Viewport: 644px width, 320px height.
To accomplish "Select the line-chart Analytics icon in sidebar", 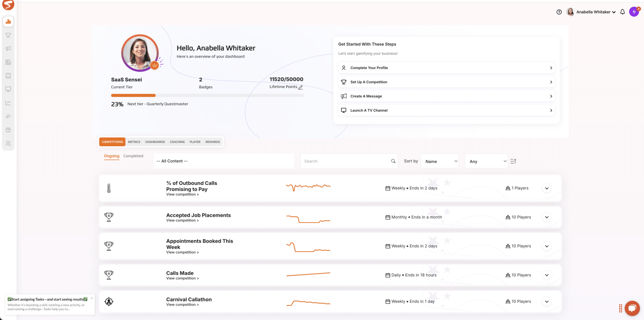I will click(x=8, y=102).
